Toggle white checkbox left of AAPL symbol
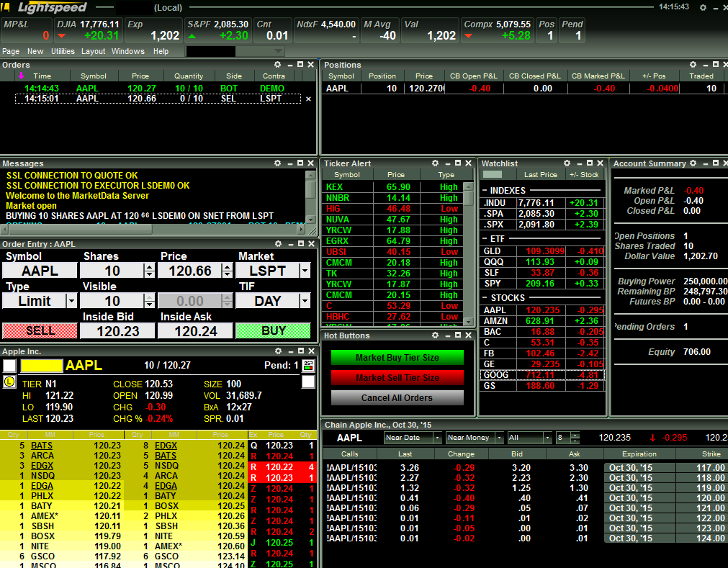The height and width of the screenshot is (568, 728). (9, 366)
